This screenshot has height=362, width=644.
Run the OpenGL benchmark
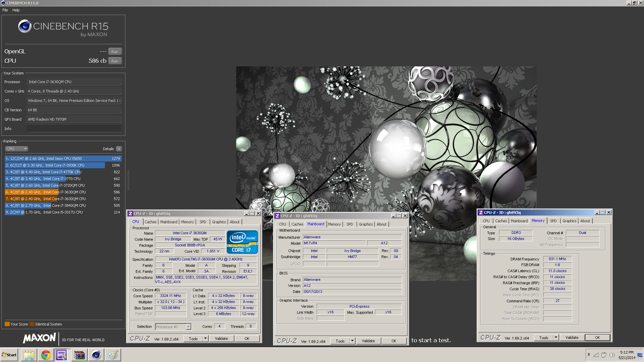(115, 52)
